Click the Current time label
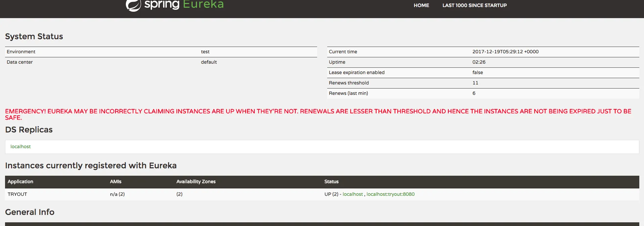 [343, 52]
